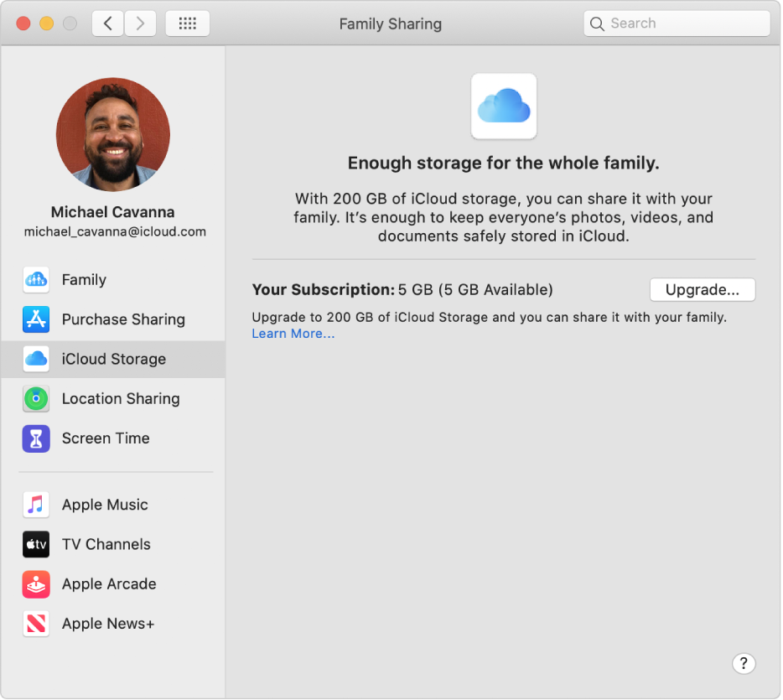Open the Purchase Sharing label

click(x=123, y=319)
